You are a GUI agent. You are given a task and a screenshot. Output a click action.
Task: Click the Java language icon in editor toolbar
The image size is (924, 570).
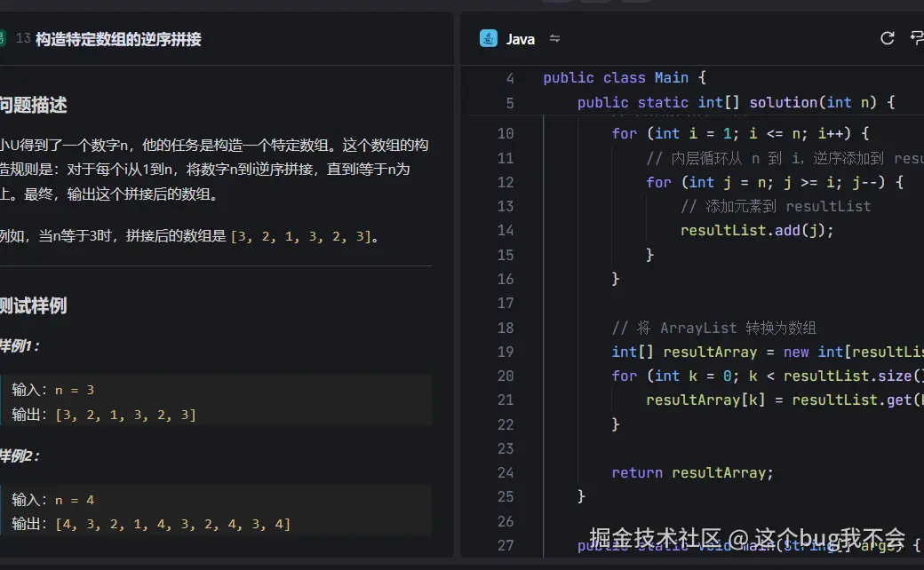[x=488, y=38]
